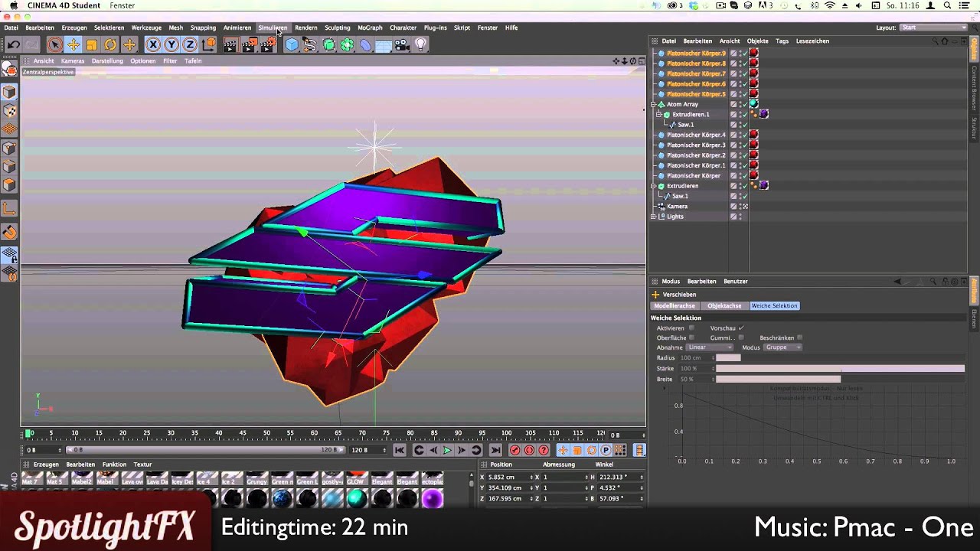Add a light with the bulb icon
The image size is (980, 551).
420,44
